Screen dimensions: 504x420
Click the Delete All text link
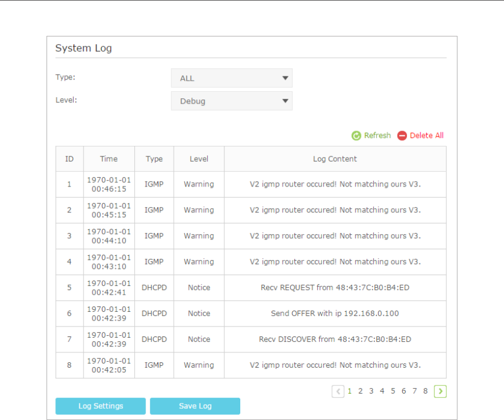pyautogui.click(x=426, y=135)
